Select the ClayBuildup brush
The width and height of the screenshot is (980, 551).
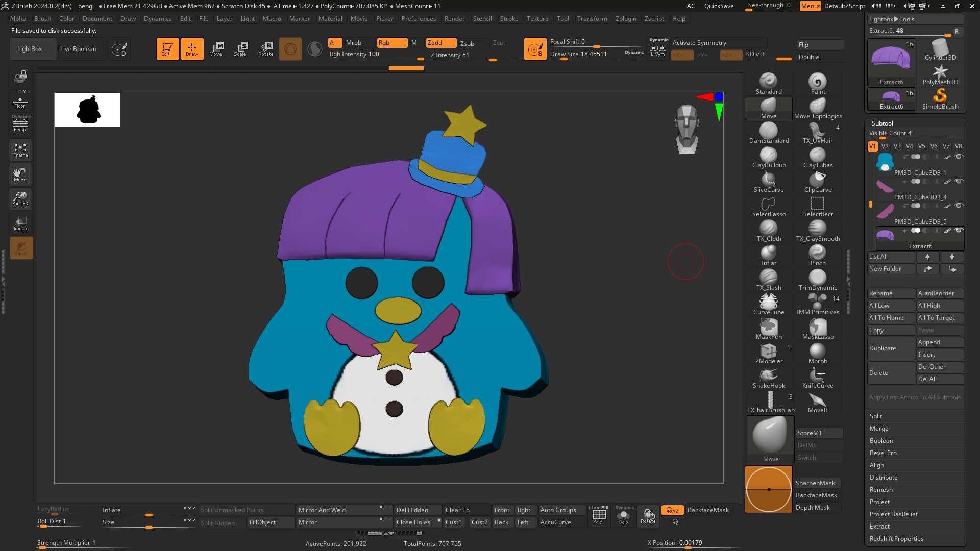pyautogui.click(x=768, y=158)
